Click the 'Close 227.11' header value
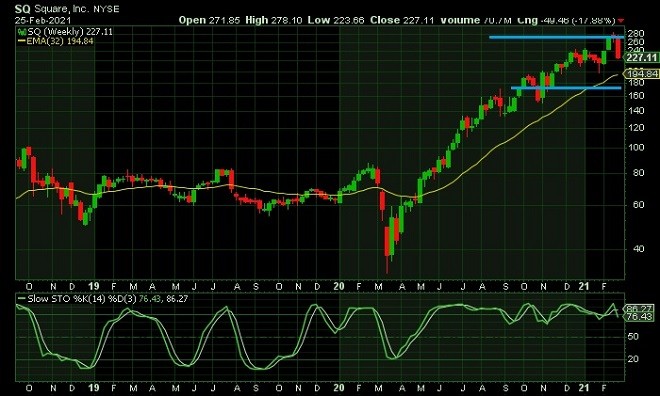Image resolution: width=660 pixels, height=396 pixels. (402, 20)
